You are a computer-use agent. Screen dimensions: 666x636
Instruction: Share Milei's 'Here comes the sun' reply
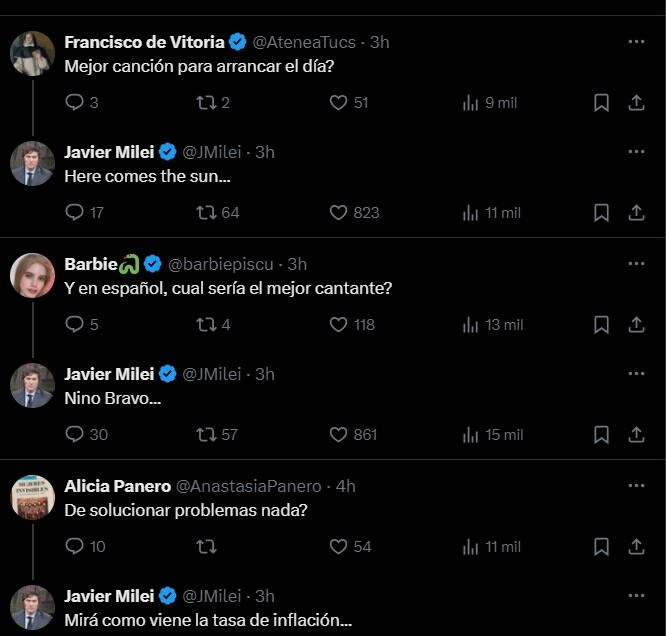(636, 212)
